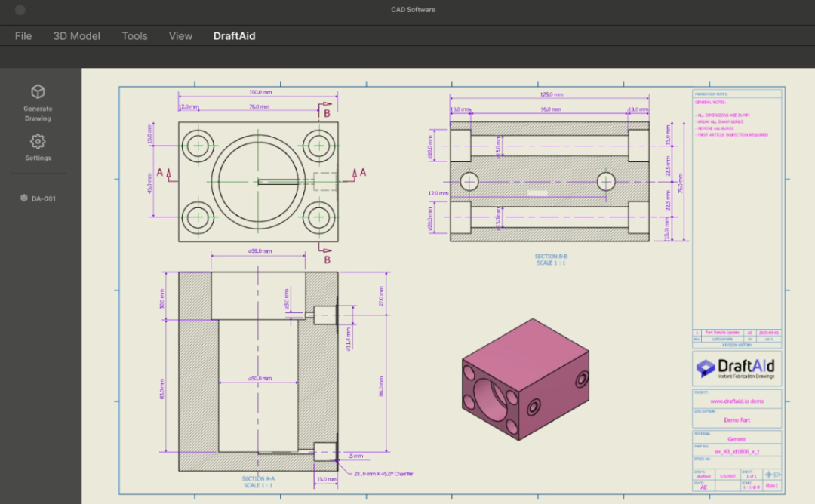Image resolution: width=815 pixels, height=504 pixels.
Task: Click the "Generic" material field
Action: pos(737,439)
